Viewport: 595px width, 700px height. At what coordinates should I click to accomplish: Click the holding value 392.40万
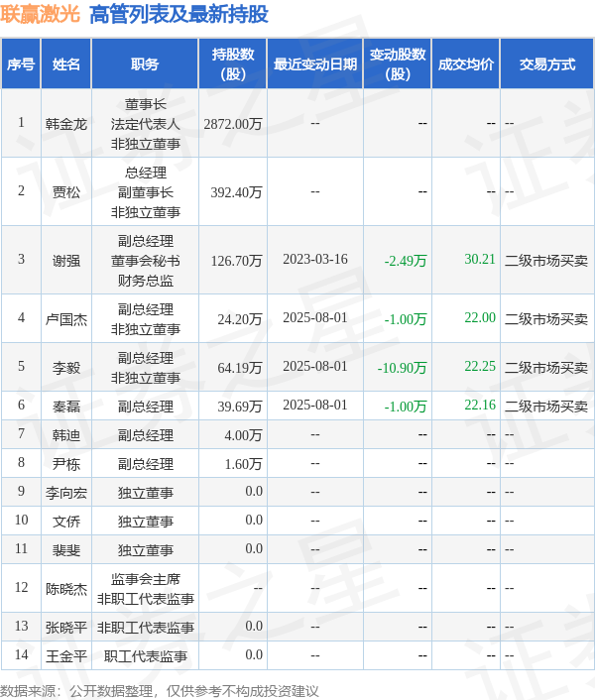[x=237, y=192]
